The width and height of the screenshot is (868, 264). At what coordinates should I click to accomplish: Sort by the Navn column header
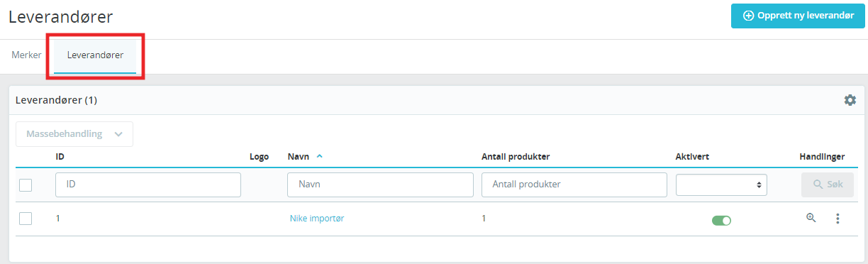[299, 156]
